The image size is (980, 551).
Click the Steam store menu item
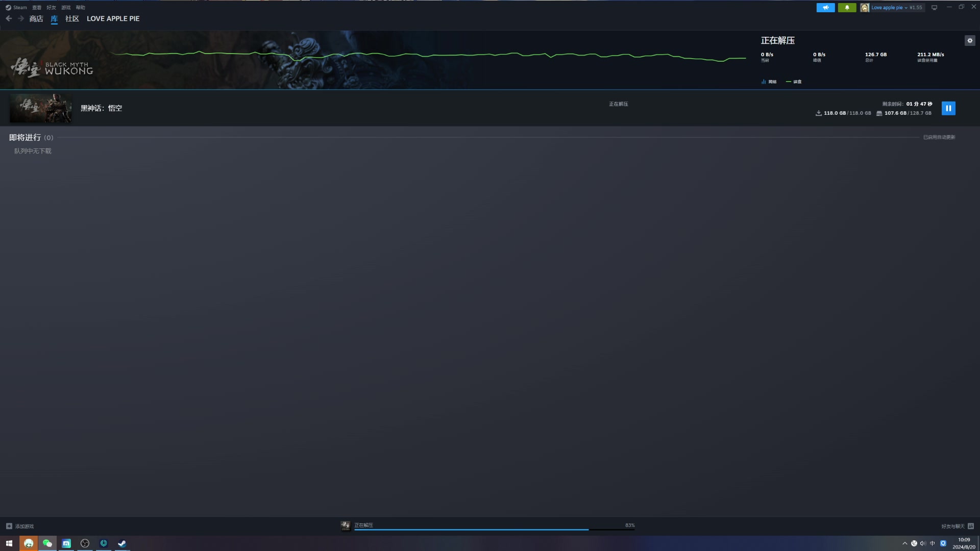point(36,18)
